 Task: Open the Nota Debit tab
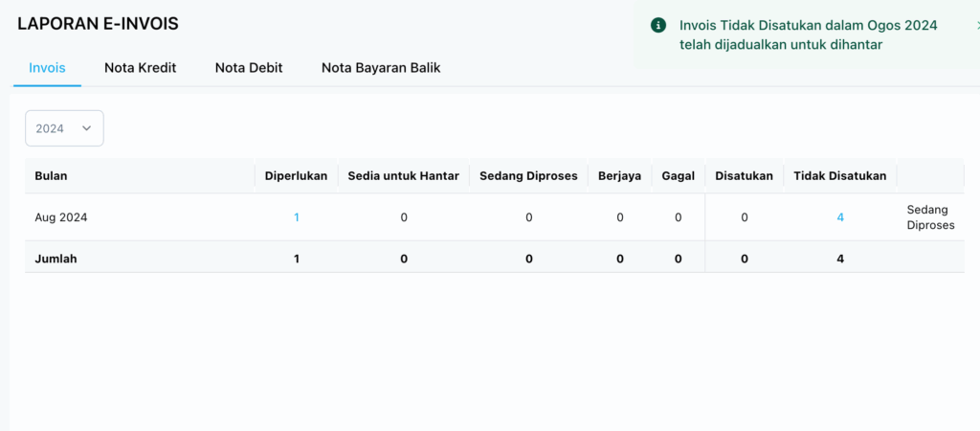tap(249, 68)
